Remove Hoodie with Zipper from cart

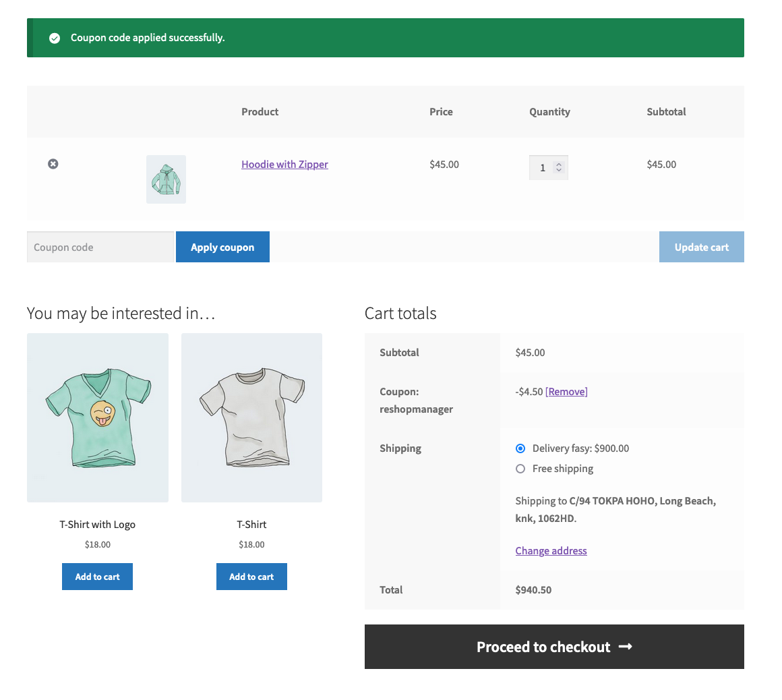click(x=53, y=164)
